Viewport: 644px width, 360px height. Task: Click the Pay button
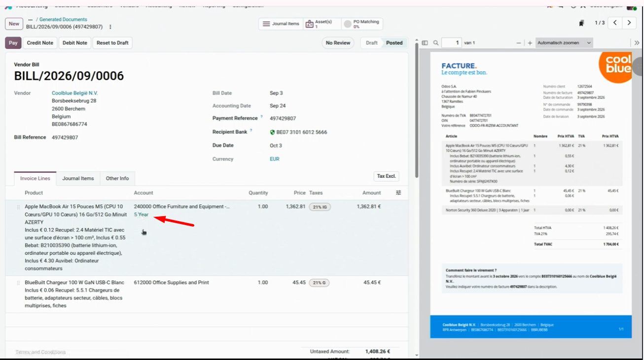(13, 43)
